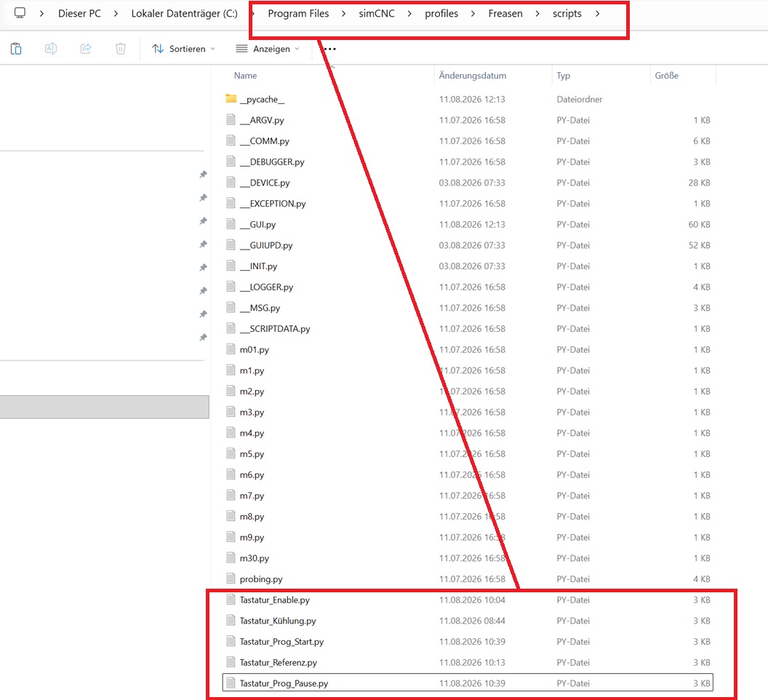
Task: Click the 28 KB size of __DEVICE.py
Action: pyautogui.click(x=699, y=183)
